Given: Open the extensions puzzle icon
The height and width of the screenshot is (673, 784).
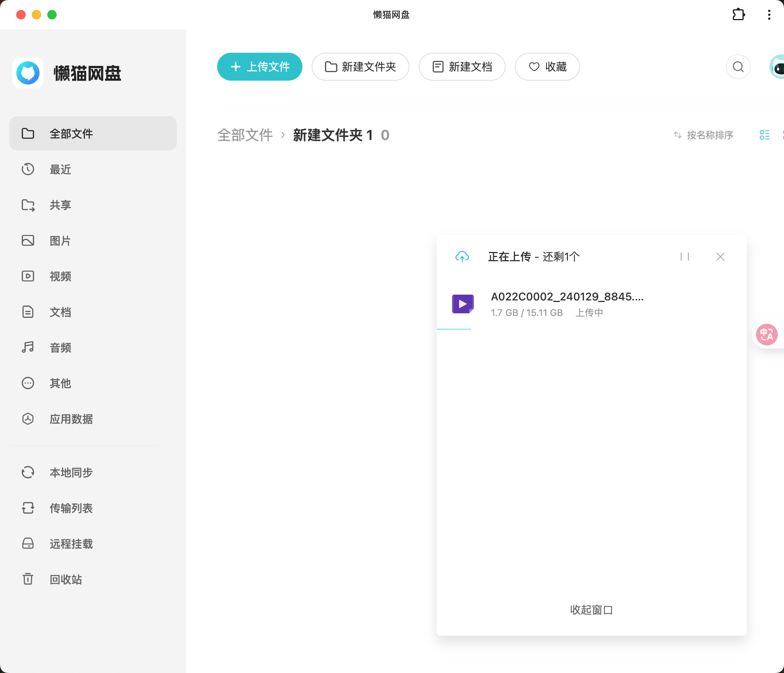Looking at the screenshot, I should [x=738, y=15].
